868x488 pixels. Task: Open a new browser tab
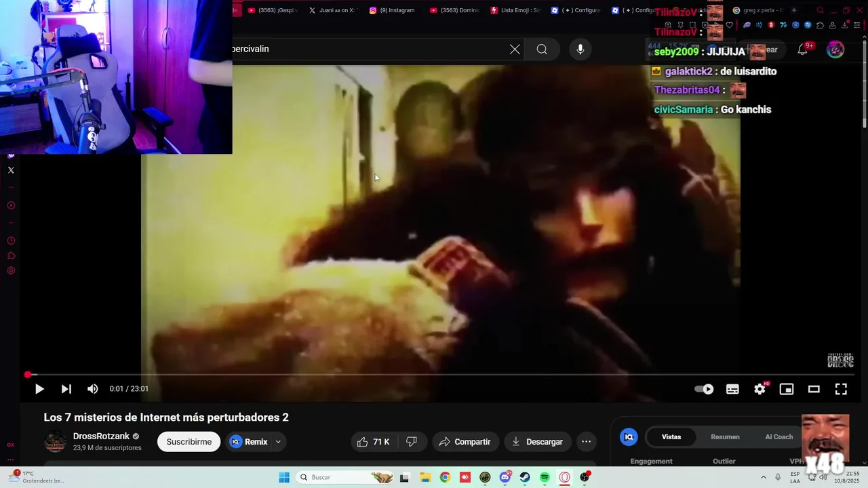[x=794, y=10]
